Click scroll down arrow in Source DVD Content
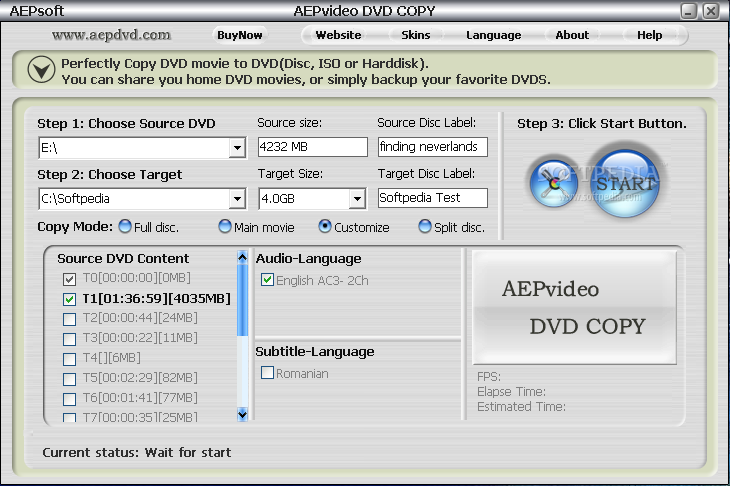The height and width of the screenshot is (486, 730). coord(243,414)
